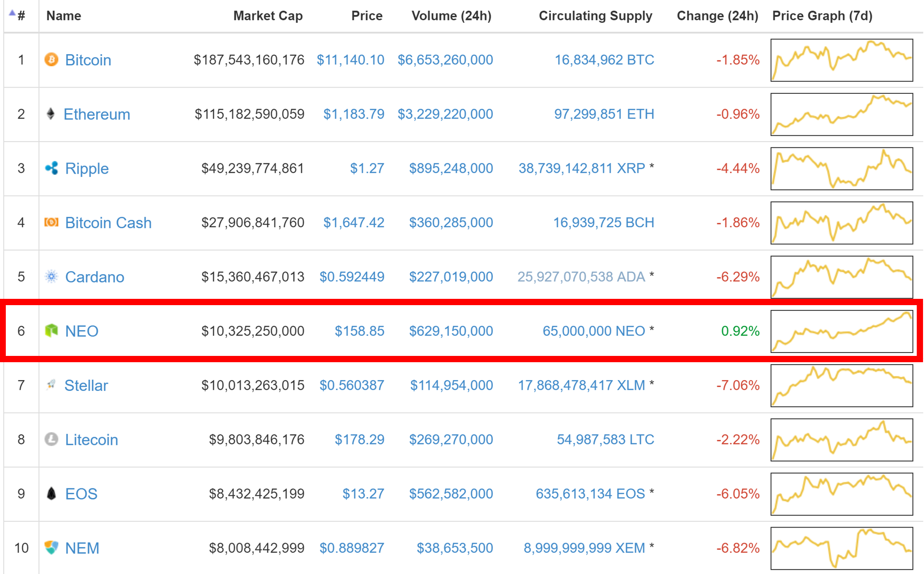Click Bitcoin Cash price $1,647.42
The height and width of the screenshot is (574, 924).
[354, 222]
